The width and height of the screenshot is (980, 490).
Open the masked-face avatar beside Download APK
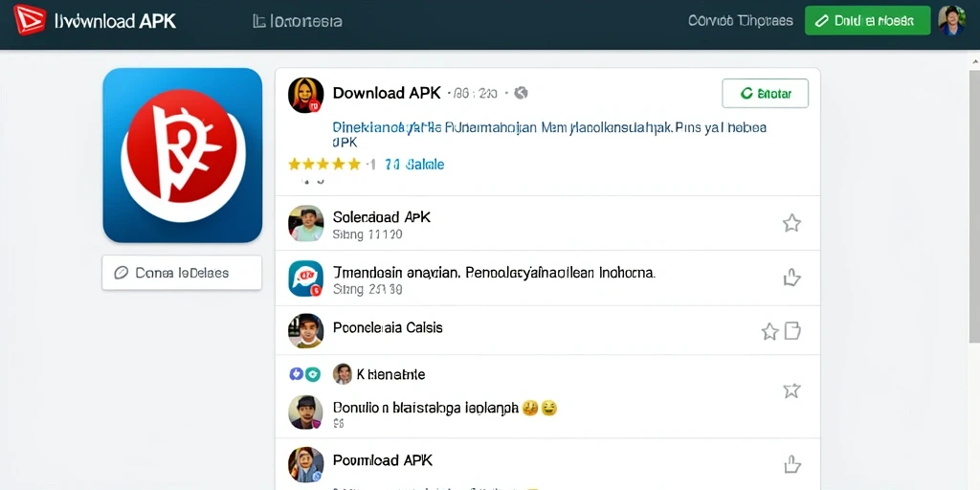tap(305, 95)
